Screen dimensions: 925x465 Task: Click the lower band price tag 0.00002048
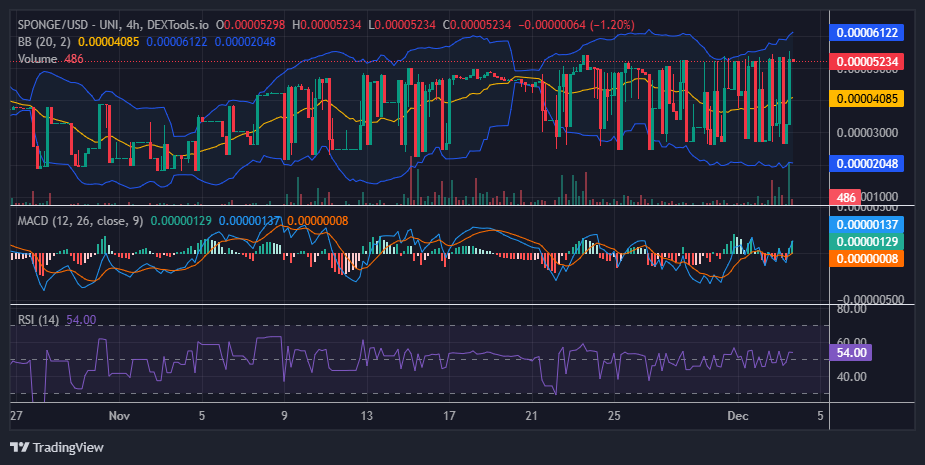tap(867, 163)
